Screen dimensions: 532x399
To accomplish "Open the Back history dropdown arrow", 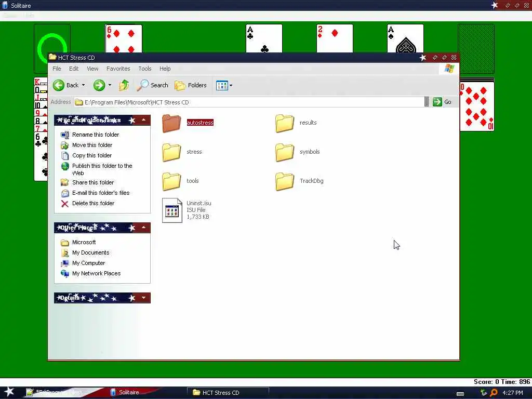I will (x=84, y=85).
